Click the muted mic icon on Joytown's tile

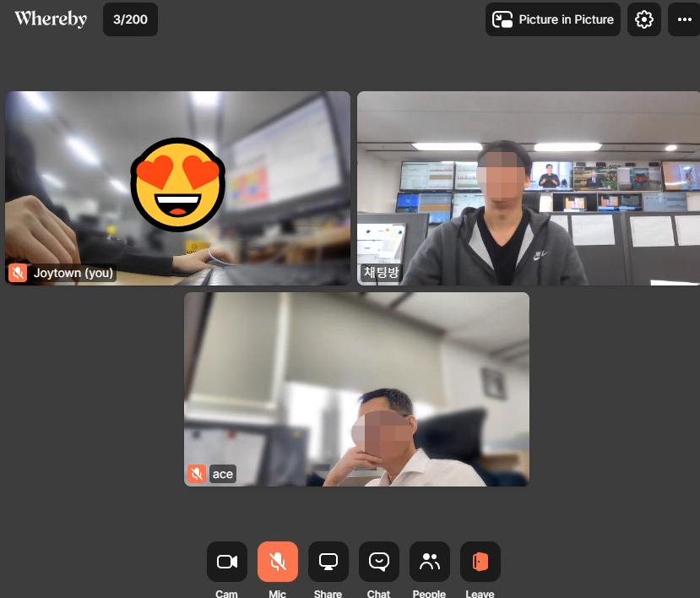coord(18,273)
